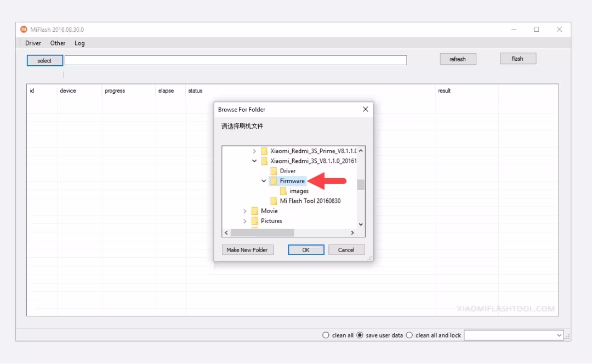Select the Pictures folder

(x=271, y=221)
